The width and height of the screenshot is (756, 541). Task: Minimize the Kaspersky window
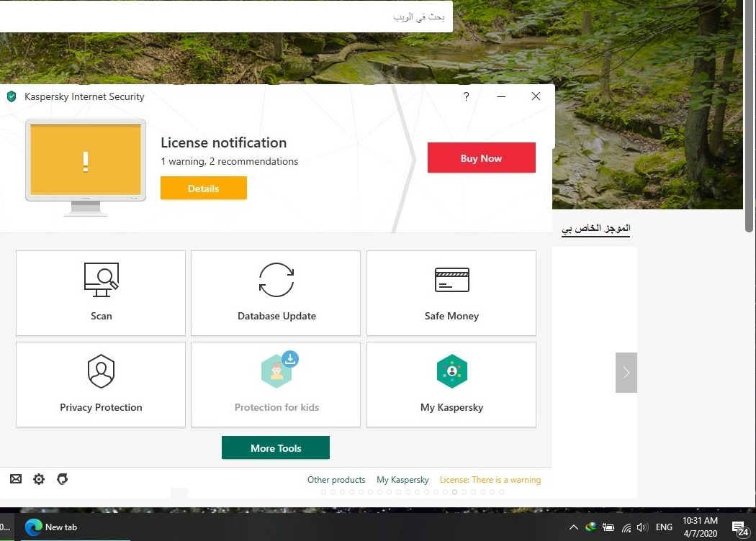(501, 96)
